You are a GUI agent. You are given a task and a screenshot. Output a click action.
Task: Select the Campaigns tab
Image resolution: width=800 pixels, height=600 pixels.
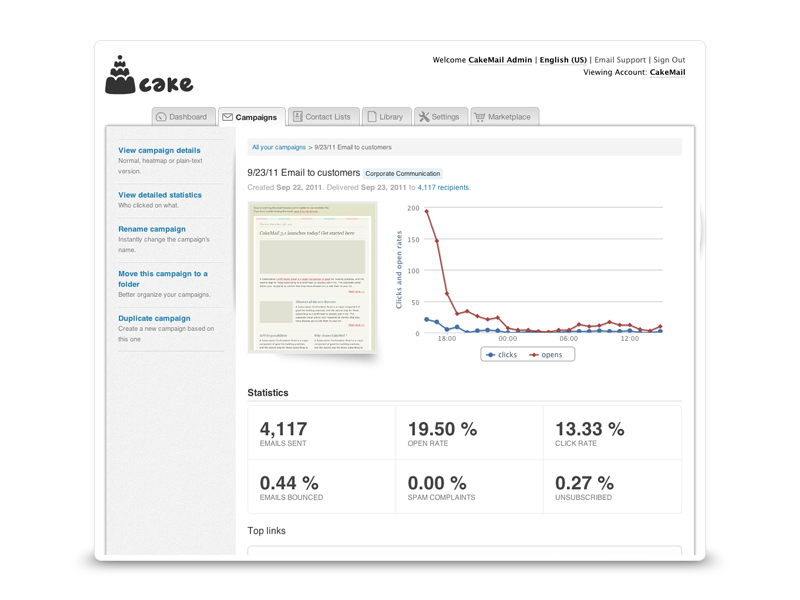coord(252,117)
